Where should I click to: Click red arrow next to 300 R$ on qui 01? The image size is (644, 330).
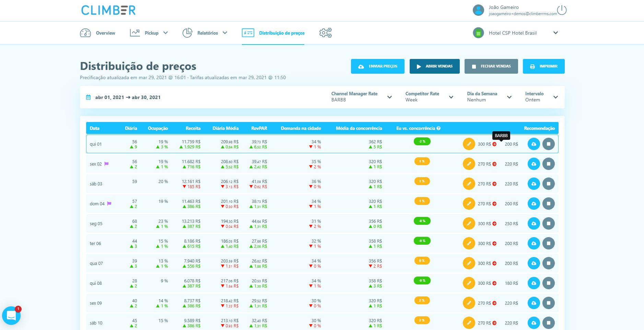[x=494, y=144]
